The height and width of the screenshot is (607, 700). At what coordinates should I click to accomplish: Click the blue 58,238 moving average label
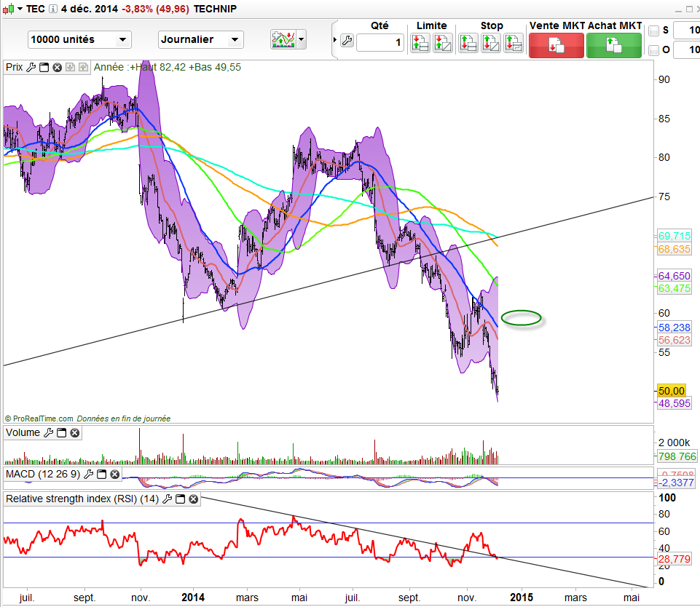point(674,328)
